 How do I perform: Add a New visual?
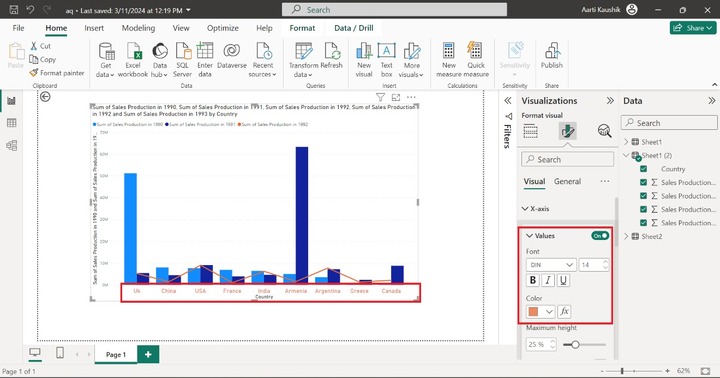[x=364, y=60]
